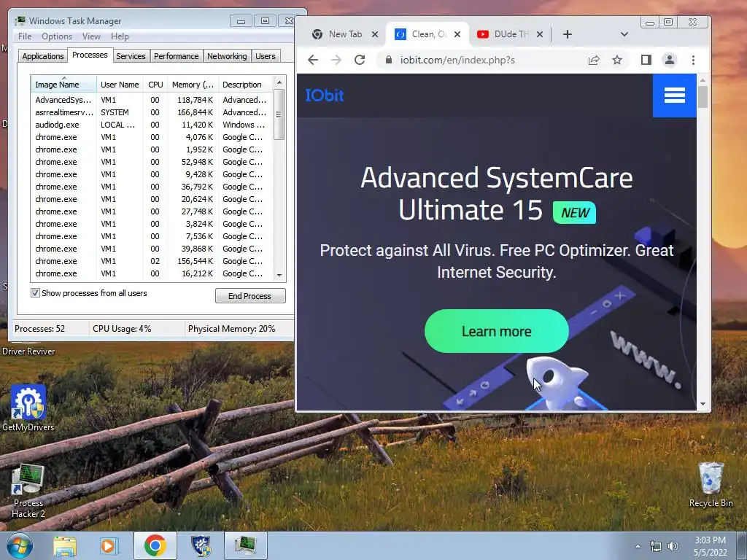Switch to Networking tab
Screen dimensions: 747x560
coord(227,56)
